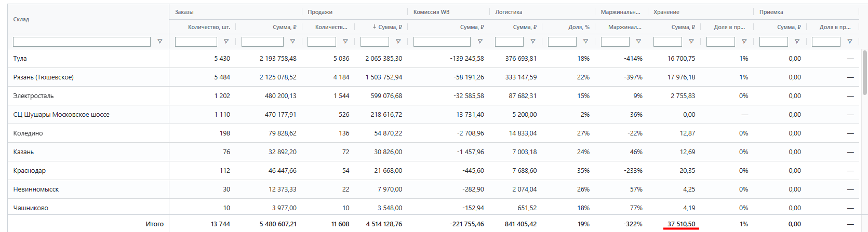Open filter icon for Логистика Сумма column

532,42
